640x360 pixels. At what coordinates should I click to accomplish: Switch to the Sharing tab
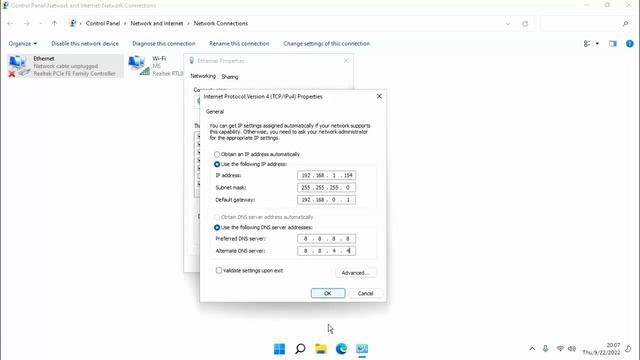coord(230,77)
